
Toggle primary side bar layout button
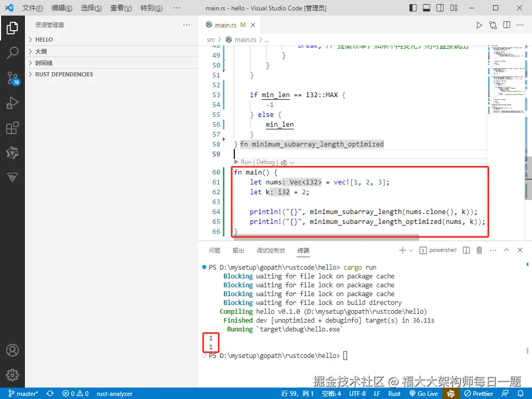413,8
